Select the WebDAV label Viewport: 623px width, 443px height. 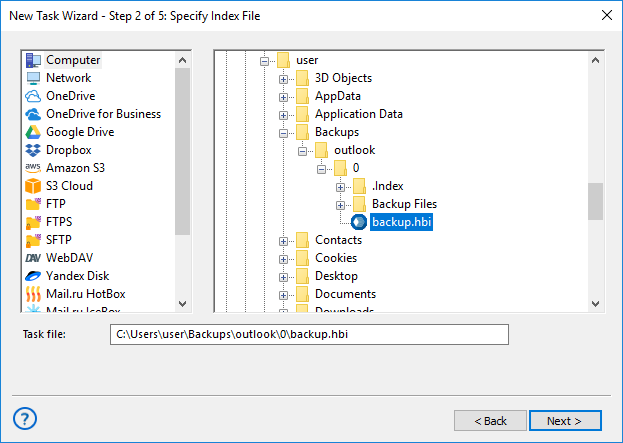[70, 258]
